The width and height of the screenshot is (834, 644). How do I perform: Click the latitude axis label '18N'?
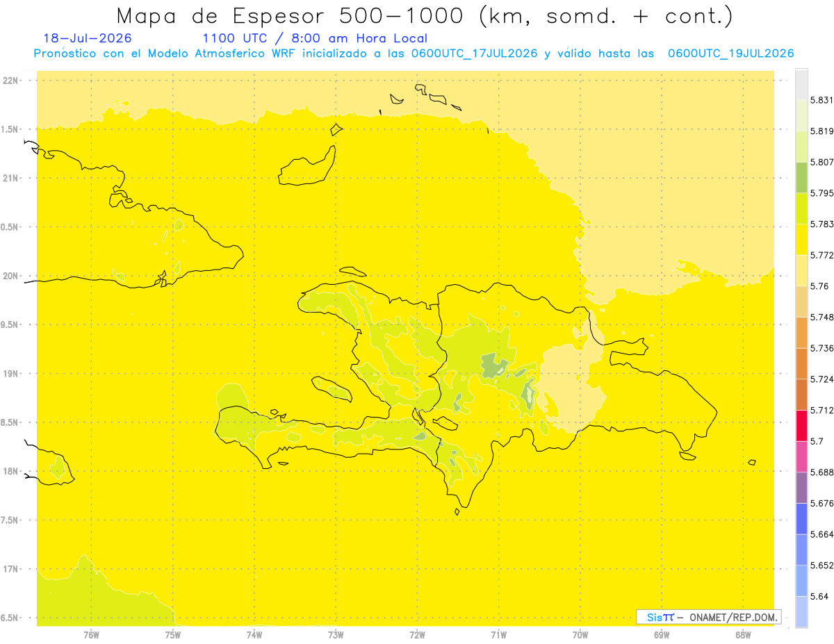click(x=12, y=471)
